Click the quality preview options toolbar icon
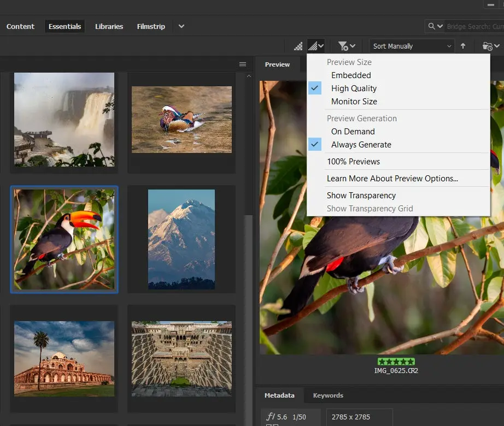 tap(312, 46)
